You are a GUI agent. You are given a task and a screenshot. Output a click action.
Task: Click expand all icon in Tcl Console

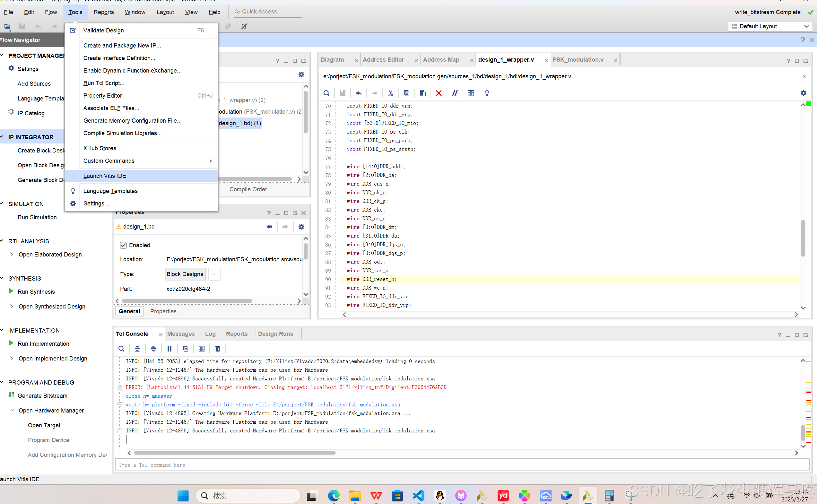tap(153, 349)
